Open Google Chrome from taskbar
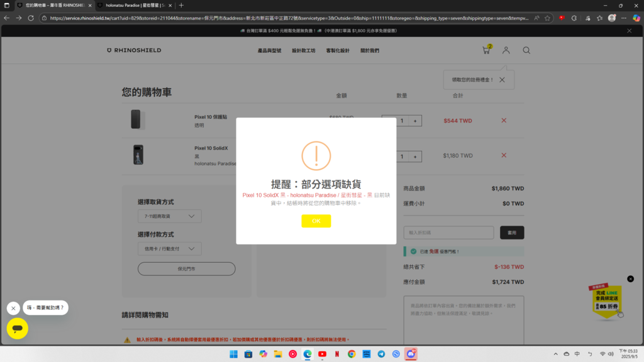This screenshot has height=362, width=644. (352, 354)
